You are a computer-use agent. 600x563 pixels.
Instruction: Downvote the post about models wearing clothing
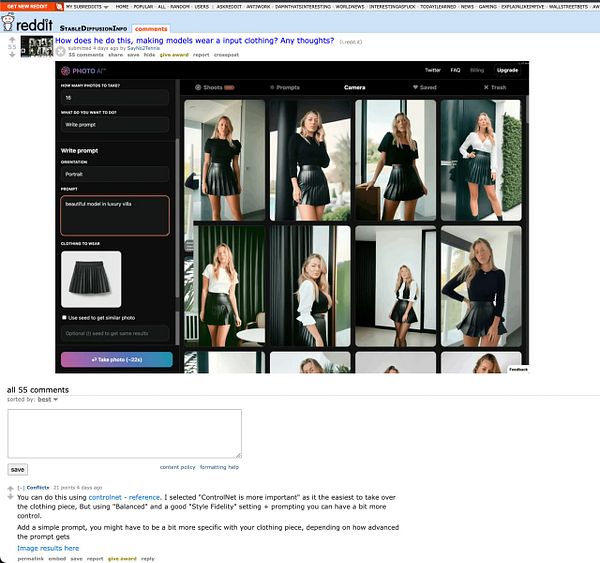tap(12, 55)
